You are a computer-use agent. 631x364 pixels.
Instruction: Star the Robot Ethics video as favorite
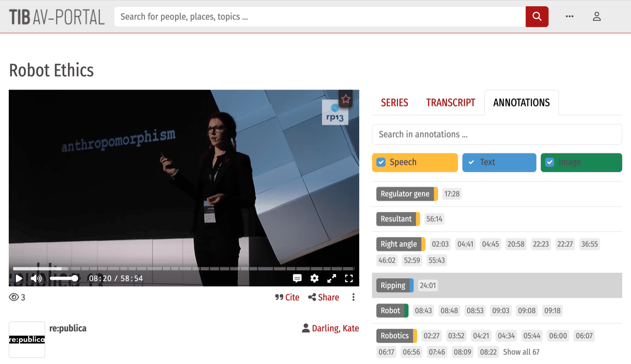point(345,100)
